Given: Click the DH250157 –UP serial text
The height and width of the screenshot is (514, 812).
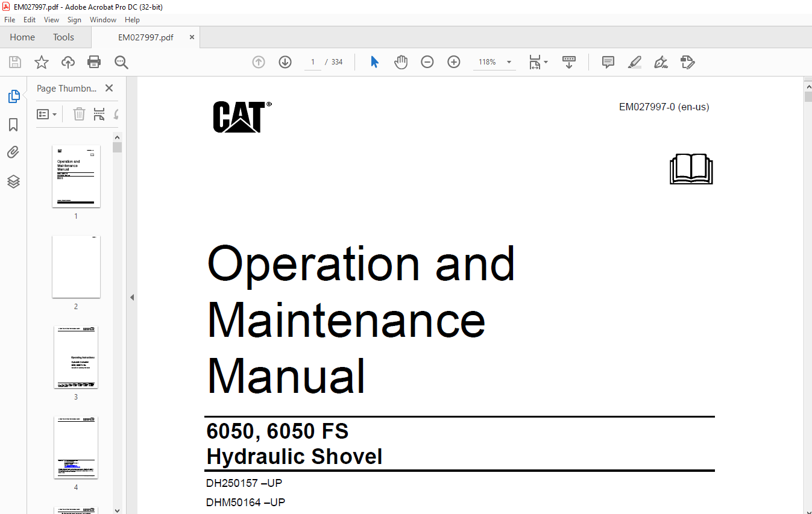Looking at the screenshot, I should tap(244, 483).
